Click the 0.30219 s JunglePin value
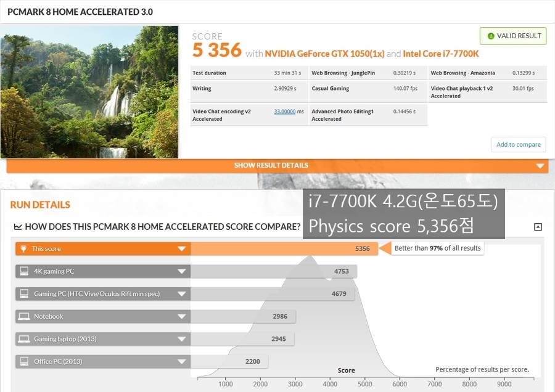The image size is (555, 392). pyautogui.click(x=404, y=73)
